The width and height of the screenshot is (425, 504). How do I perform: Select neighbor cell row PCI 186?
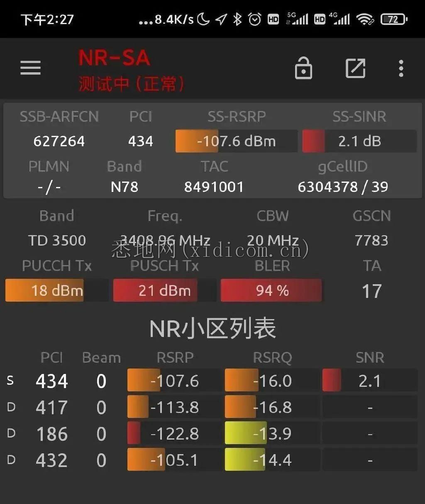[212, 434]
